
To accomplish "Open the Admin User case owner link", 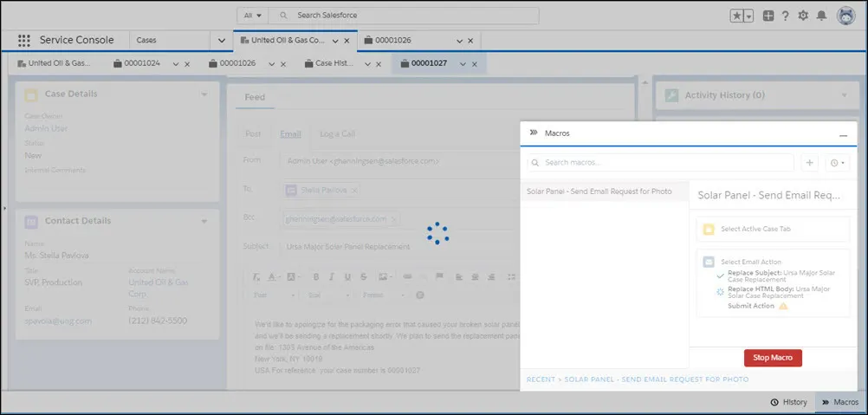I will pyautogui.click(x=46, y=128).
